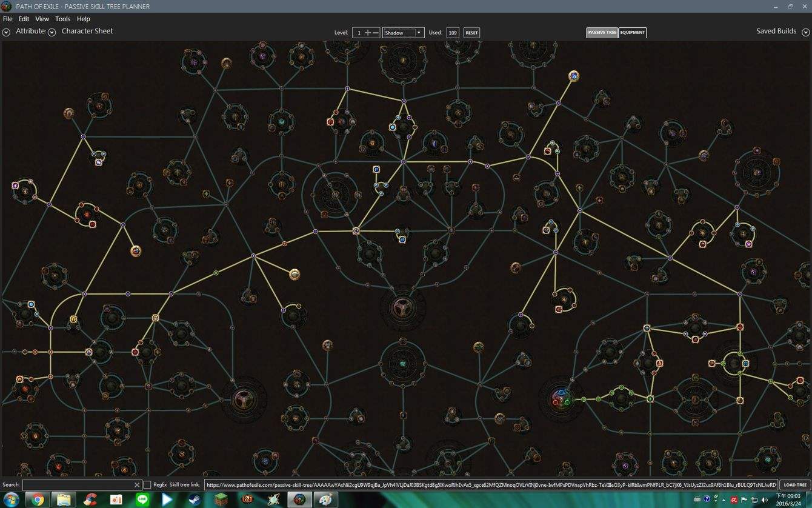Select the Scion start node with three orbs
The image size is (812, 508).
tap(561, 399)
